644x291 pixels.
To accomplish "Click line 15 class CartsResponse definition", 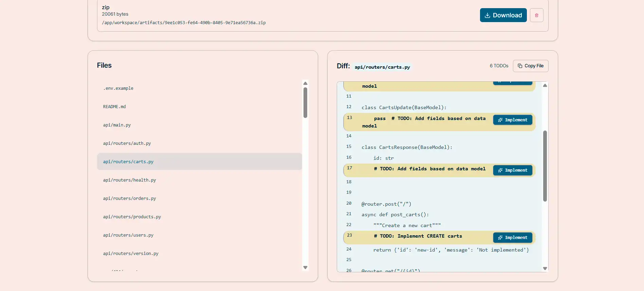I will [x=407, y=147].
